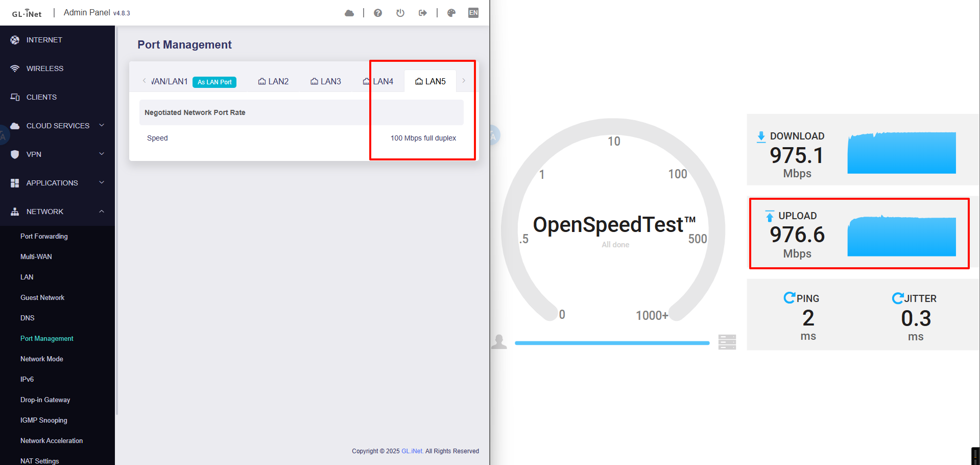Open the GL.iNet link in footer

[412, 451]
